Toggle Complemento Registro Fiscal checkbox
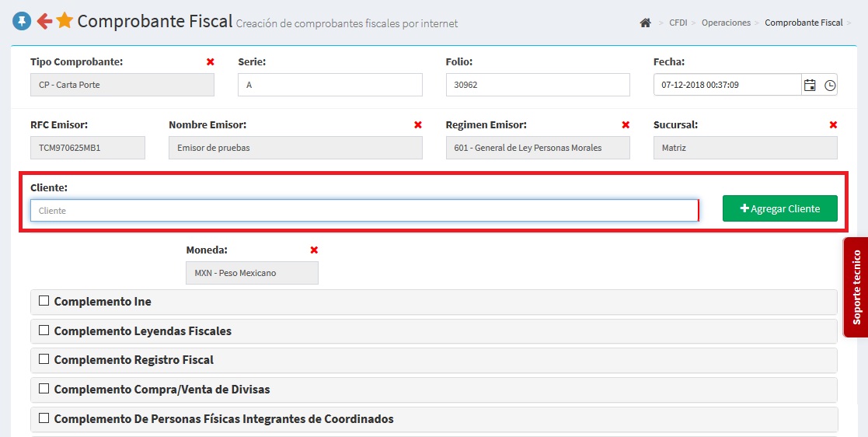The width and height of the screenshot is (868, 437). click(44, 359)
